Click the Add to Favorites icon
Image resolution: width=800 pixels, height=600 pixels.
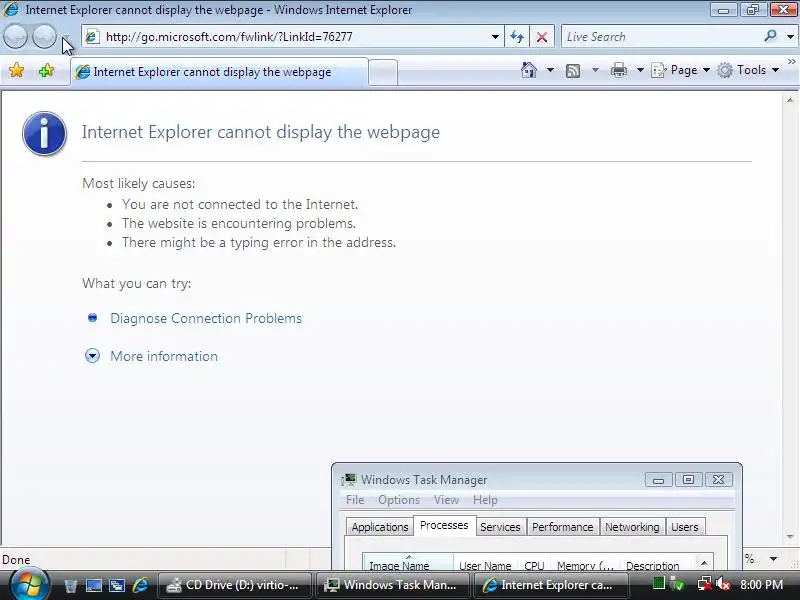click(46, 70)
